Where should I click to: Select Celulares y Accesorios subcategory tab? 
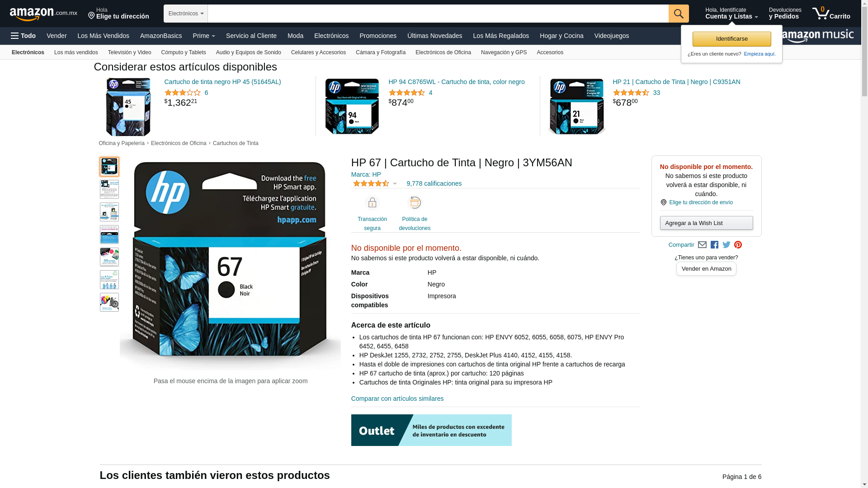click(x=318, y=52)
